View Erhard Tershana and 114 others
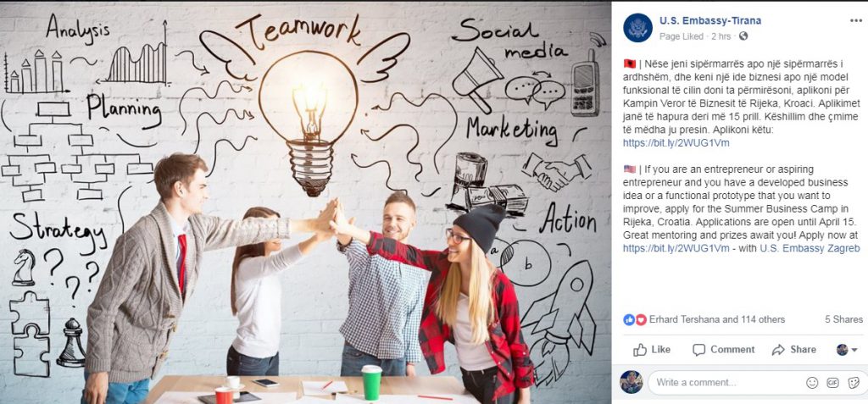This screenshot has height=404, width=868. [717, 319]
